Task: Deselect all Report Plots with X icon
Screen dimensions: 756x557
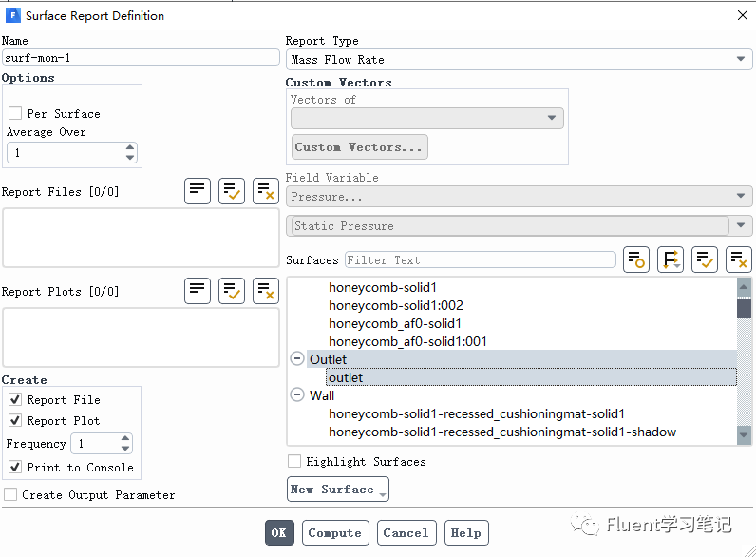Action: 266,291
